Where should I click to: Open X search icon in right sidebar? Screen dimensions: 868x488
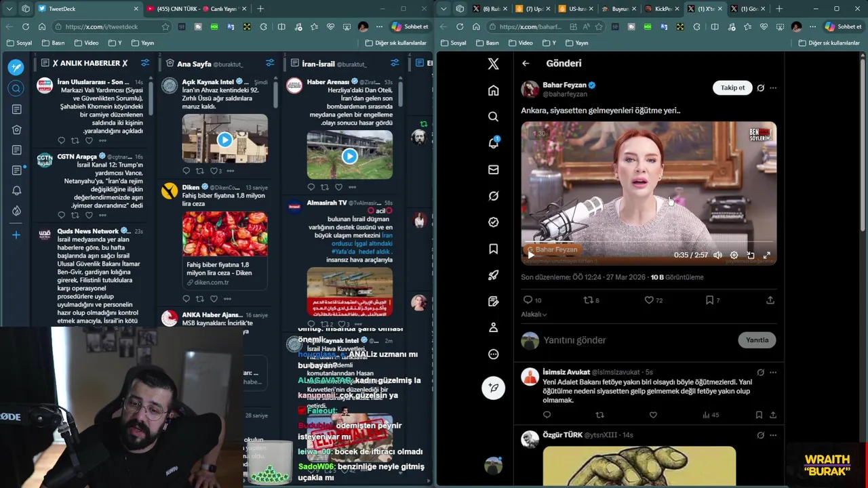click(493, 117)
